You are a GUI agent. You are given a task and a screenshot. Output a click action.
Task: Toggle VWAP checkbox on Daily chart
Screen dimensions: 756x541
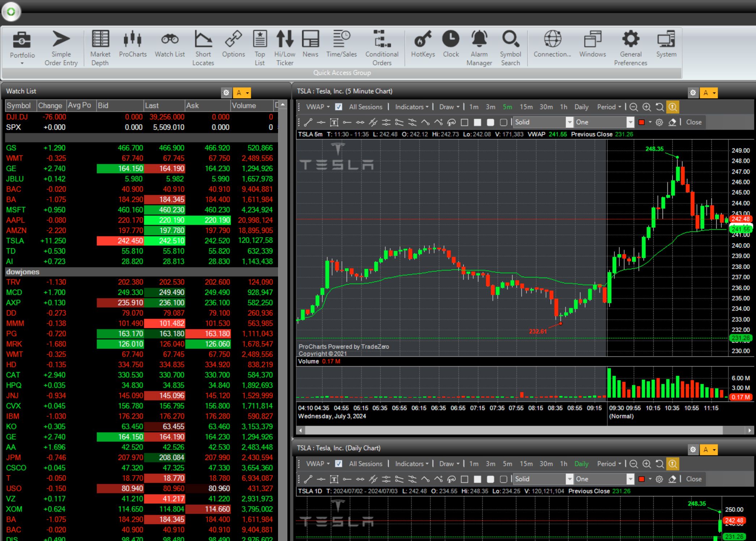tap(339, 464)
